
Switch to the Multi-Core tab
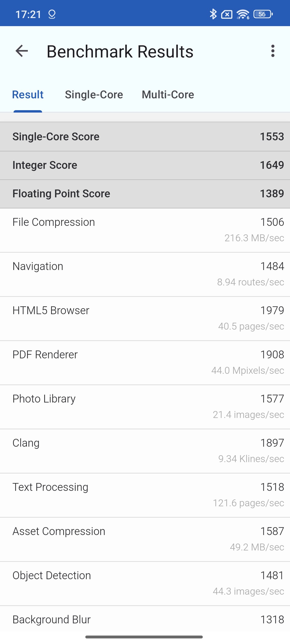click(x=168, y=95)
